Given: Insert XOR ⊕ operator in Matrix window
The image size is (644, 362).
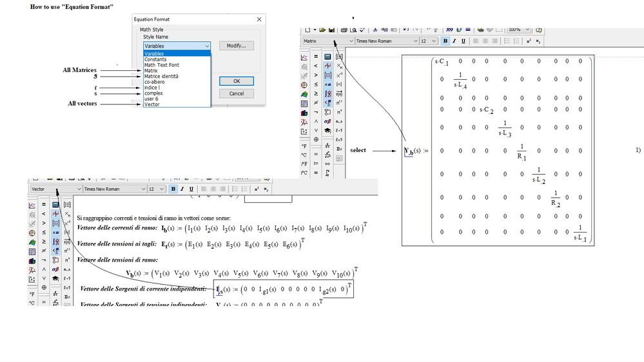Looking at the screenshot, I should tap(316, 139).
